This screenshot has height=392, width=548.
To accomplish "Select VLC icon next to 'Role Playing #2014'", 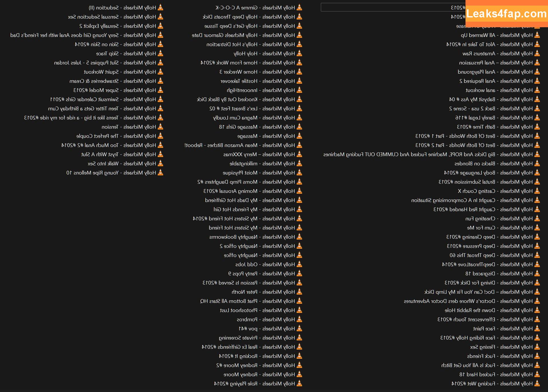I will 299,383.
